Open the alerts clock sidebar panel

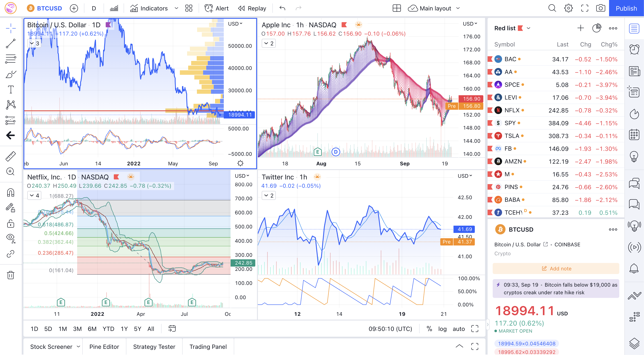(634, 49)
